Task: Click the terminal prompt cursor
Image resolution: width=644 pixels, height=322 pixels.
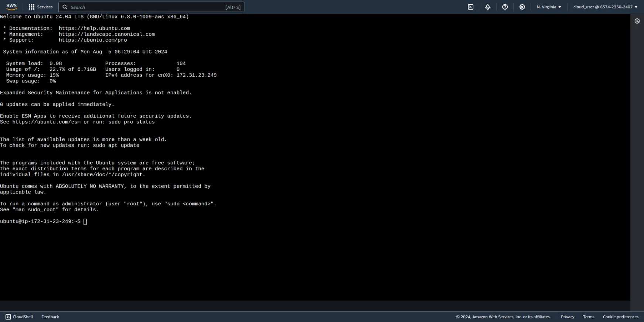Action: [x=85, y=222]
